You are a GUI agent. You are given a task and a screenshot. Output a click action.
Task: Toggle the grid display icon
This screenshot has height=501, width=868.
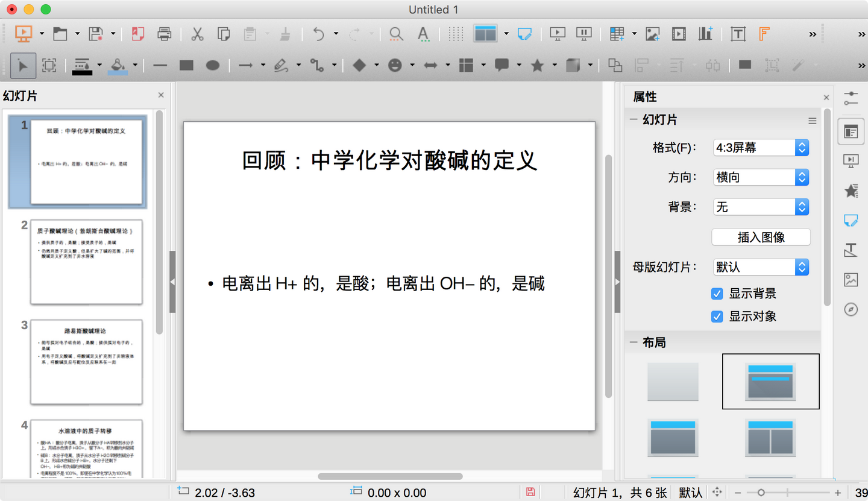[x=456, y=34]
